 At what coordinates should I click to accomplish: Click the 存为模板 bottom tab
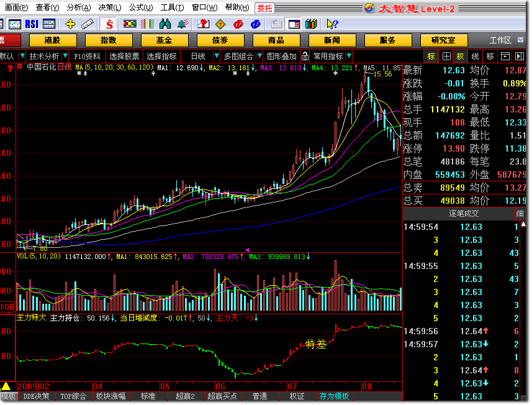pos(334,396)
